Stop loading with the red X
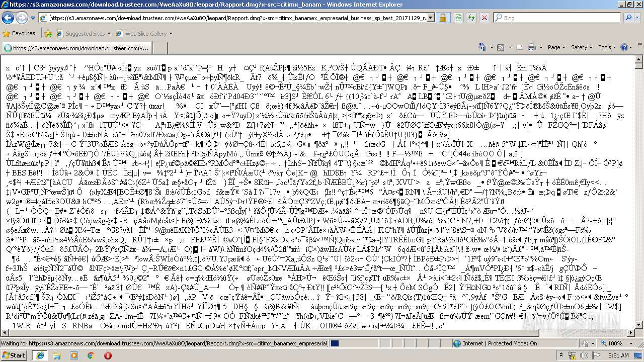This screenshot has height=362, width=644. (484, 18)
